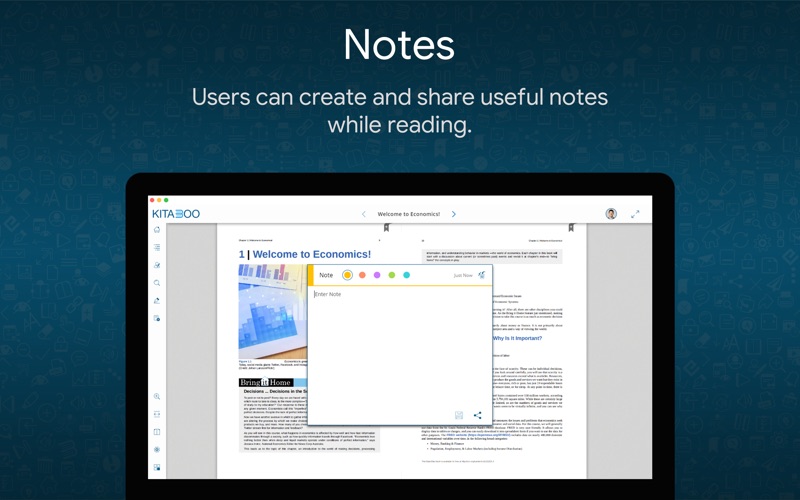Select the pen annotation tool
The width and height of the screenshot is (800, 500).
(157, 301)
